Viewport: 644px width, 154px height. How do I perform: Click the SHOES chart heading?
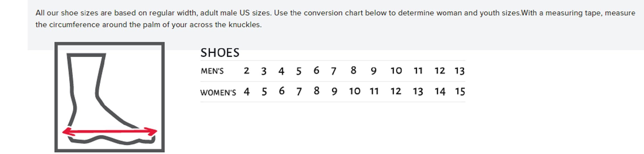pyautogui.click(x=220, y=53)
